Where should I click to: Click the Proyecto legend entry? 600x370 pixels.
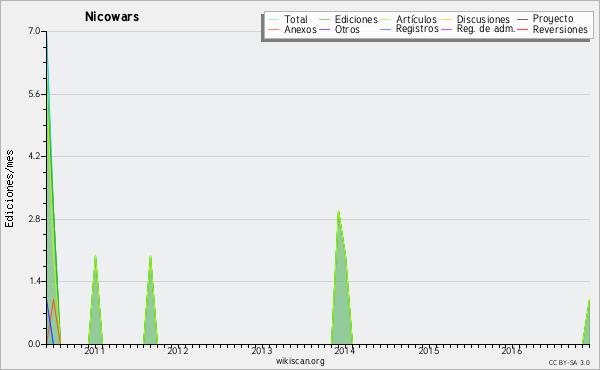545,18
